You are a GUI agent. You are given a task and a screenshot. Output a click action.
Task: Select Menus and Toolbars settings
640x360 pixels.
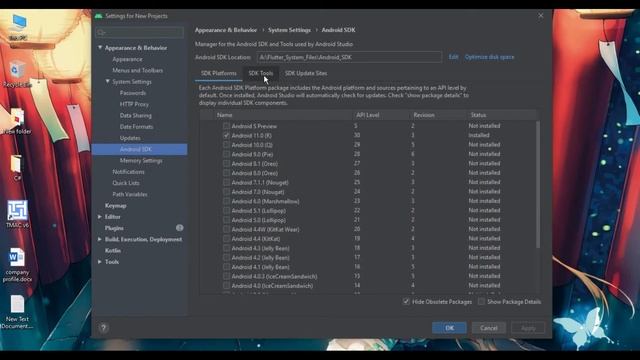tap(138, 70)
